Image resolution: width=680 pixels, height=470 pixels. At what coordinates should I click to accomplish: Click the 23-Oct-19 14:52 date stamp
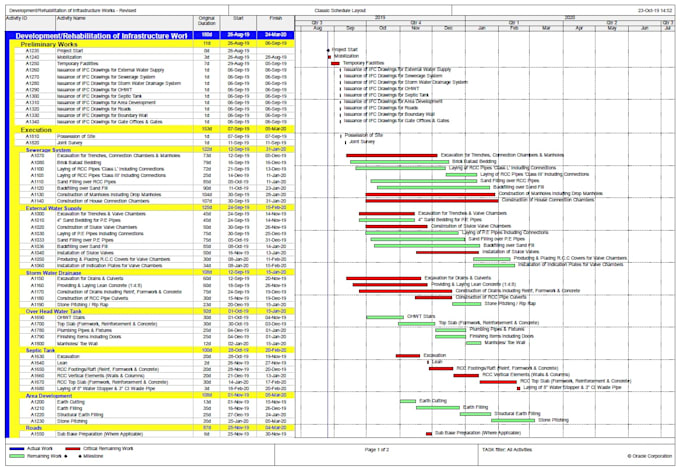(x=655, y=10)
